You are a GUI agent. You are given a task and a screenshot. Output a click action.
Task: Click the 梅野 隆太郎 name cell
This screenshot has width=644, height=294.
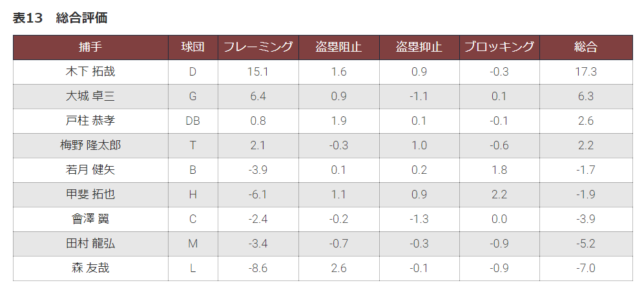pos(90,145)
